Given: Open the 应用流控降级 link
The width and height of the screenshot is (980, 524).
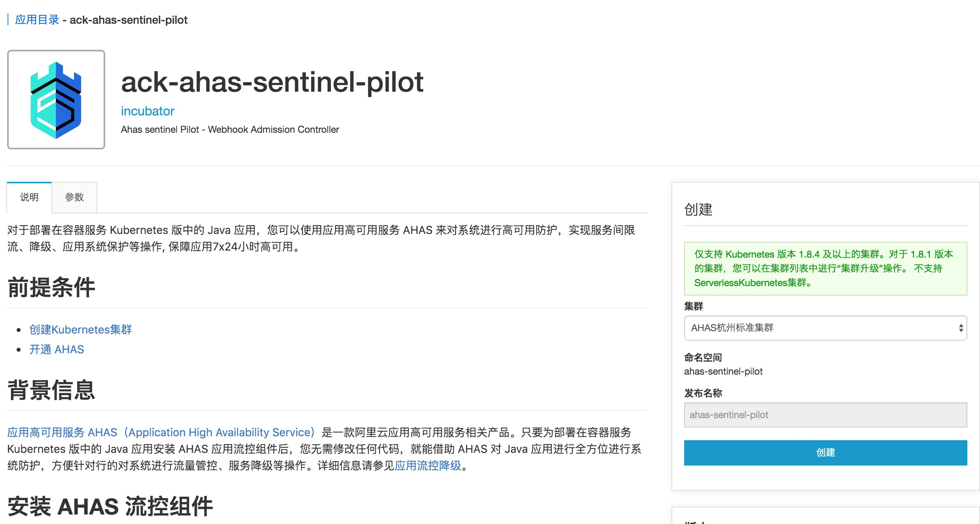Looking at the screenshot, I should pos(428,466).
